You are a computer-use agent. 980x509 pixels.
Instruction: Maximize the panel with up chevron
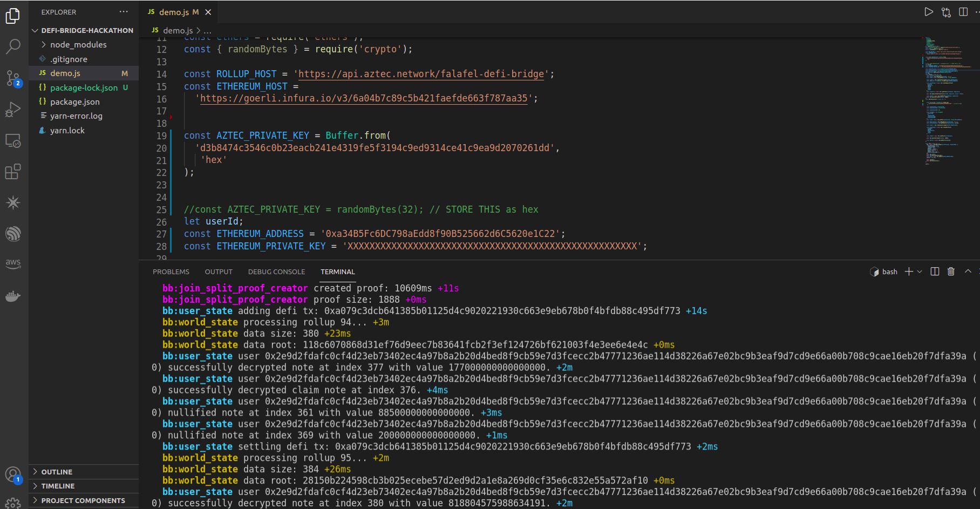[968, 272]
